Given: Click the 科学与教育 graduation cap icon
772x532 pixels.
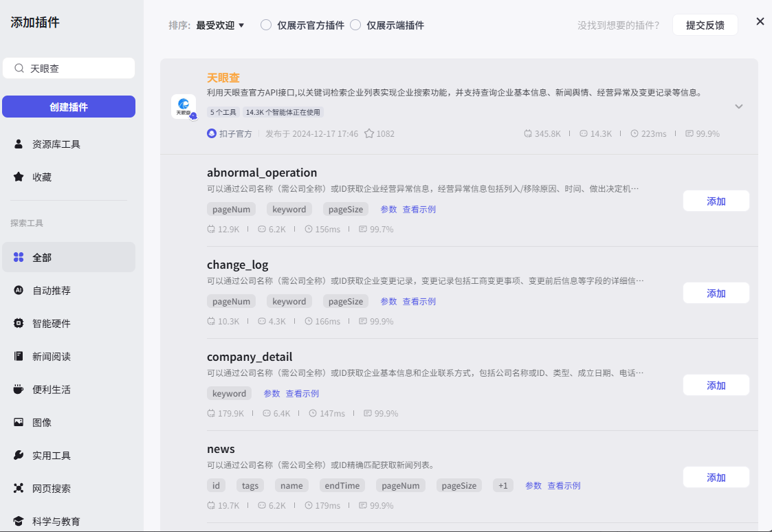Looking at the screenshot, I should (19, 521).
